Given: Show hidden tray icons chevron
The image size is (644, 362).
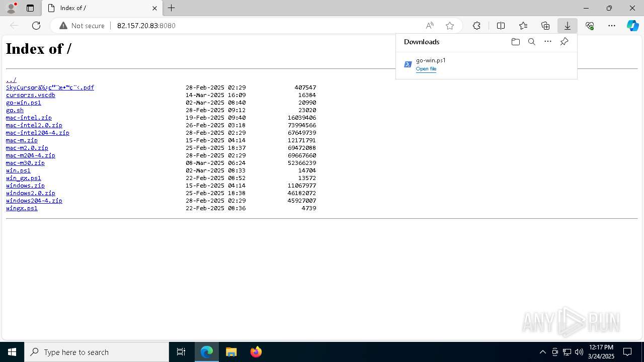Looking at the screenshot, I should [x=542, y=352].
